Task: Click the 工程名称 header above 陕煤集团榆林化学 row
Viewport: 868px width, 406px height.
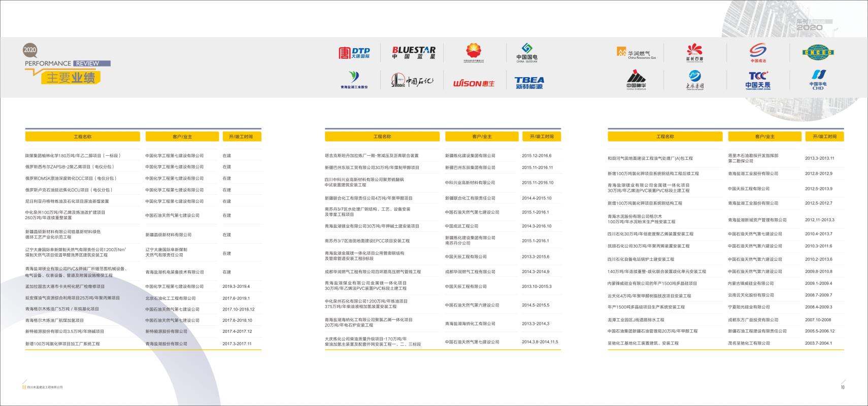Action: coord(83,137)
